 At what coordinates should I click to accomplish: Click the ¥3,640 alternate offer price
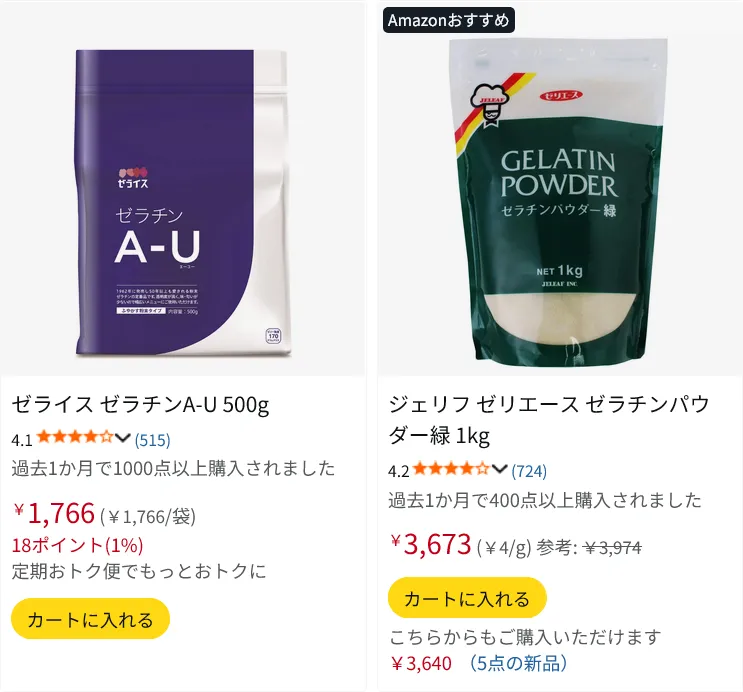tap(421, 664)
